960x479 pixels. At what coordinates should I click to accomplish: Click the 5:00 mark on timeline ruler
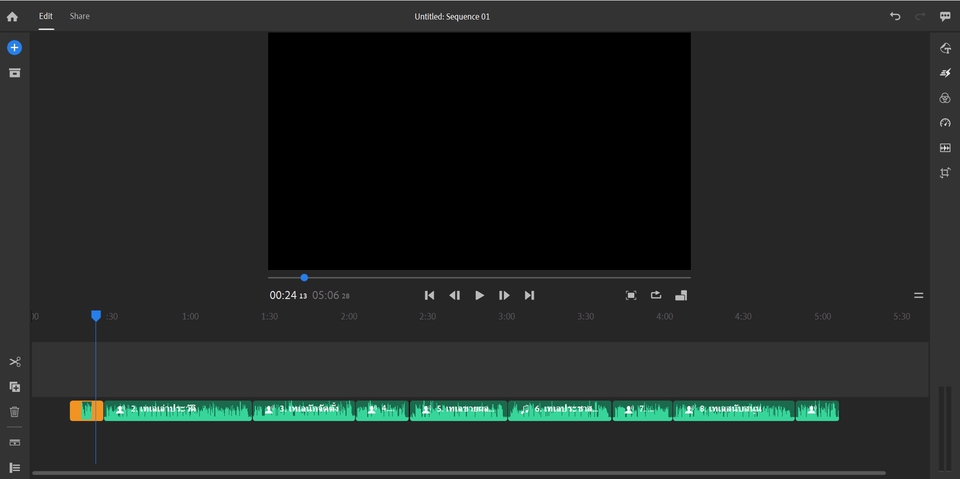[x=823, y=317]
